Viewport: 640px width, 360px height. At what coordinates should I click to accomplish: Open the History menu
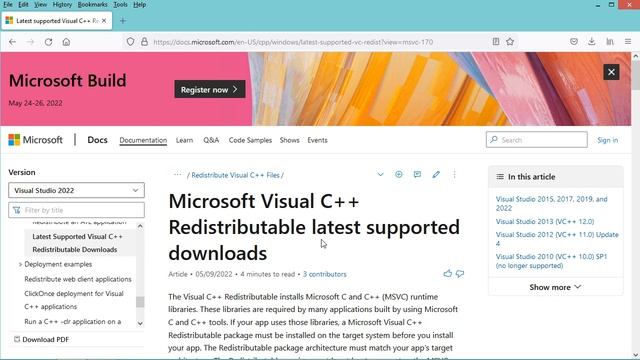click(62, 4)
